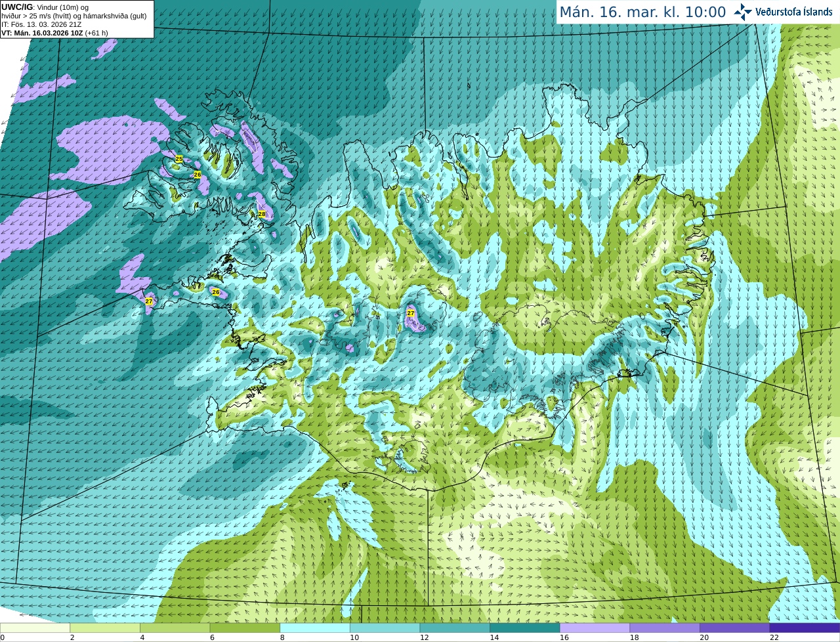Pick the palest 0–2 m/s colour swatch
840x642 pixels.
click(x=35, y=628)
